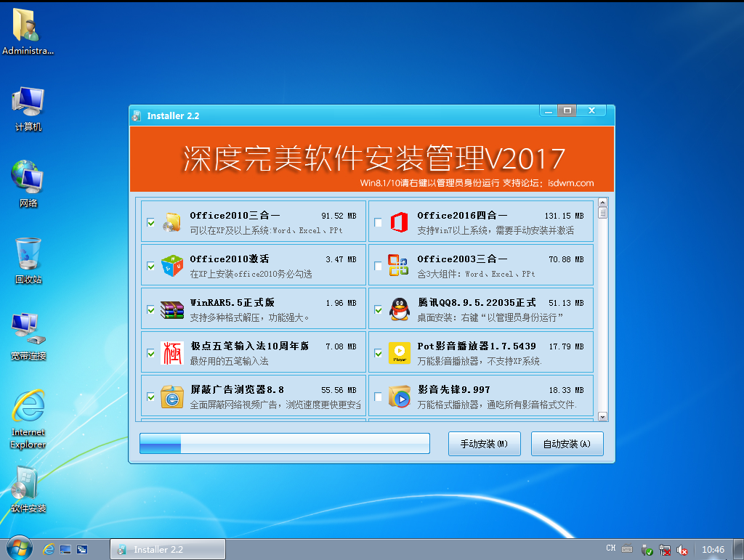Viewport: 744px width, 560px height.
Task: Minimize the Installer 2.2 window
Action: point(549,111)
